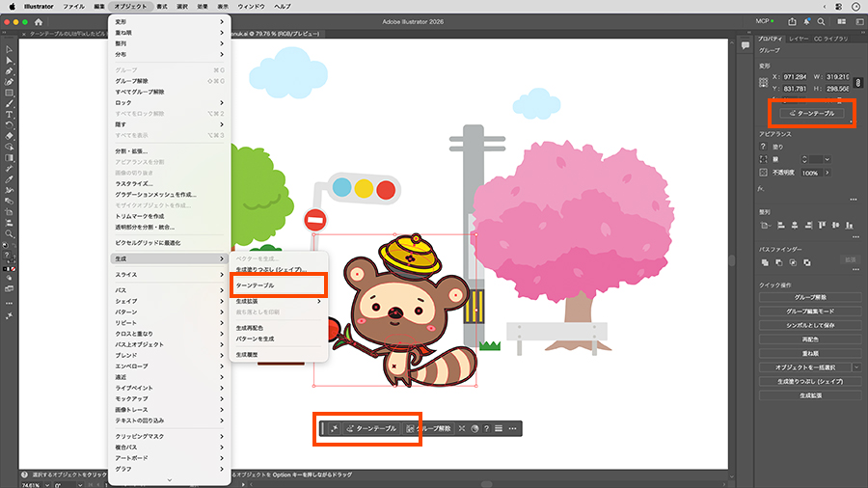The width and height of the screenshot is (868, 488).
Task: Choose パターンを生成 submenu item
Action: (x=279, y=339)
